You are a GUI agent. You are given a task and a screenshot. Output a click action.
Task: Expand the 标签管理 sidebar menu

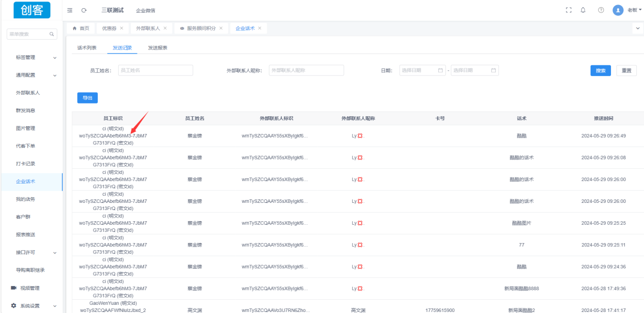click(55, 58)
